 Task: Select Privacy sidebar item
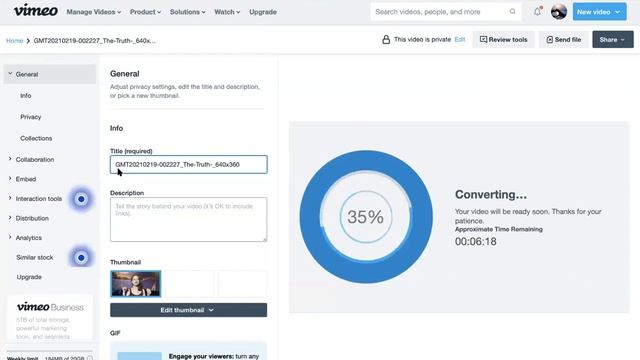31,117
